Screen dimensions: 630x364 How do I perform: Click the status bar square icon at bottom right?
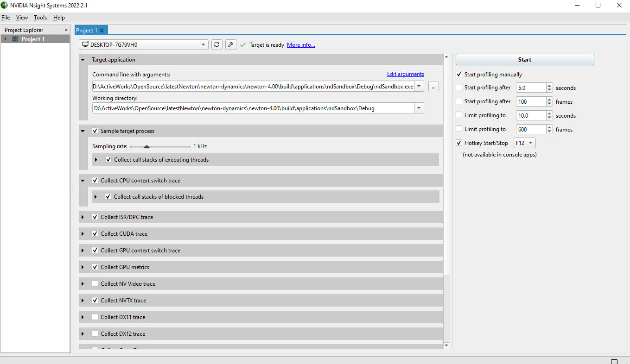[x=614, y=361]
